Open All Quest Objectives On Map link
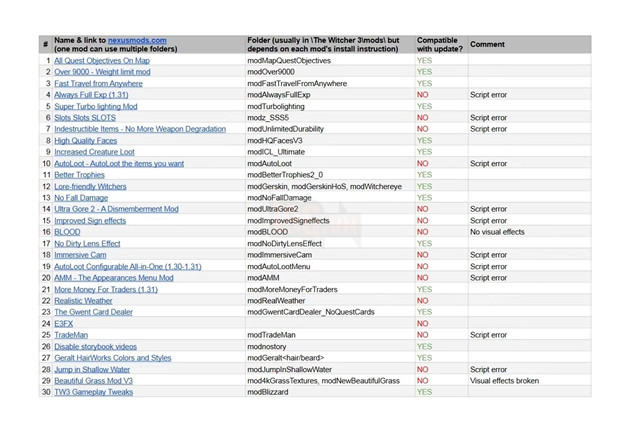The width and height of the screenshot is (630, 441). click(x=101, y=61)
